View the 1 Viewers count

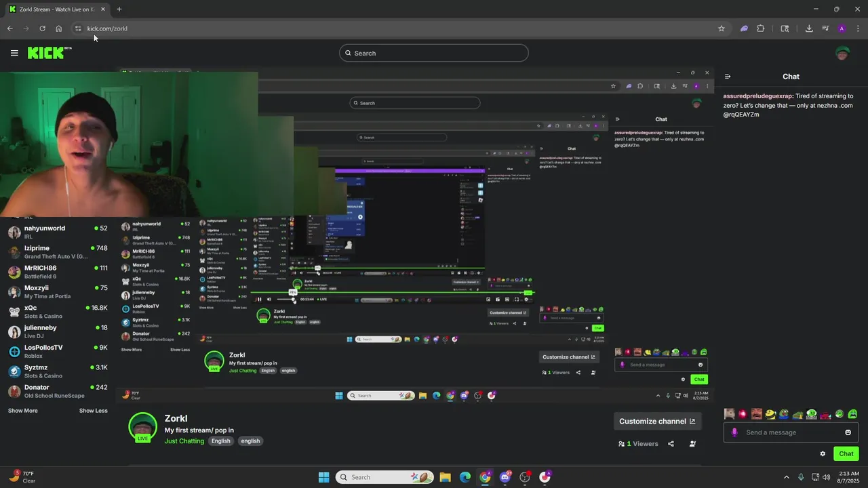click(x=638, y=444)
